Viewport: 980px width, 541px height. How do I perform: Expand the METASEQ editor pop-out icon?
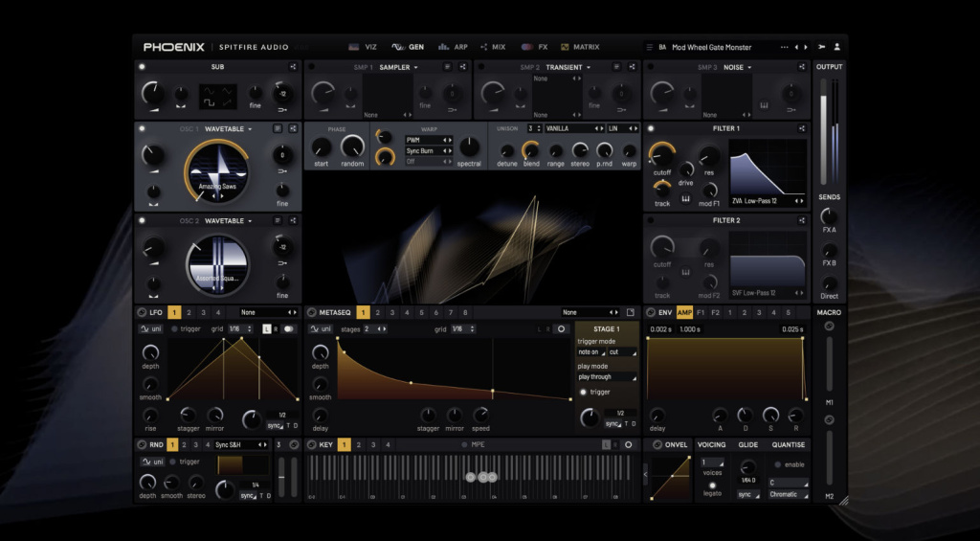pyautogui.click(x=630, y=313)
